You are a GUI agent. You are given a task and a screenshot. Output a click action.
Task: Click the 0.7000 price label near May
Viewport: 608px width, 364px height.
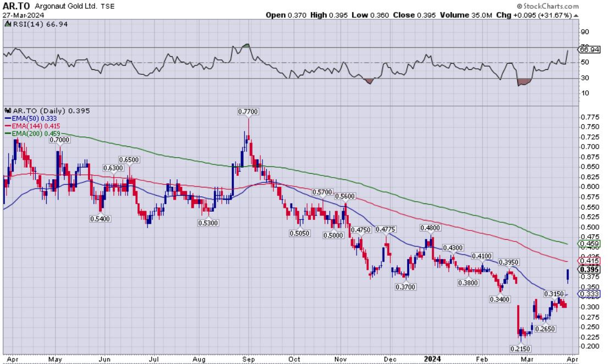tap(60, 140)
